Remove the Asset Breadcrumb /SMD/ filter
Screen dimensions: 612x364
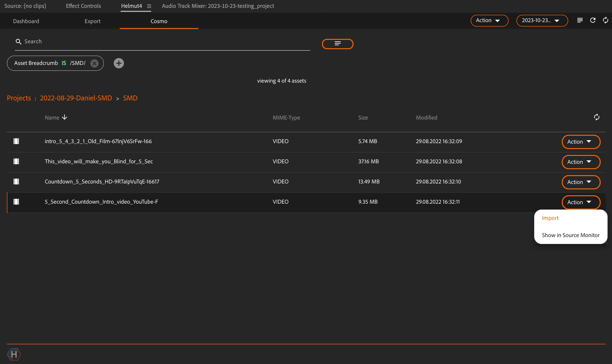(94, 63)
